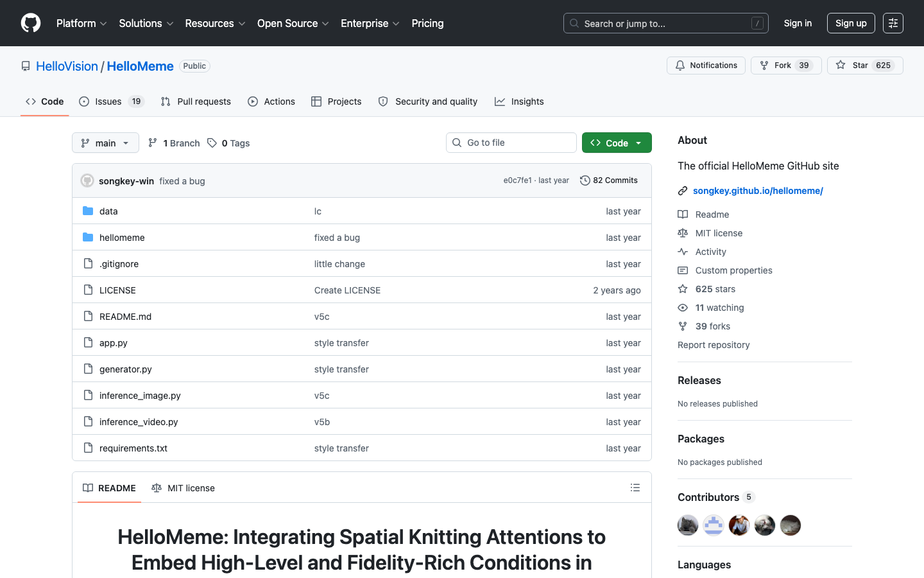This screenshot has width=924, height=578.
Task: Open the main branch selector dropdown
Action: coord(105,143)
